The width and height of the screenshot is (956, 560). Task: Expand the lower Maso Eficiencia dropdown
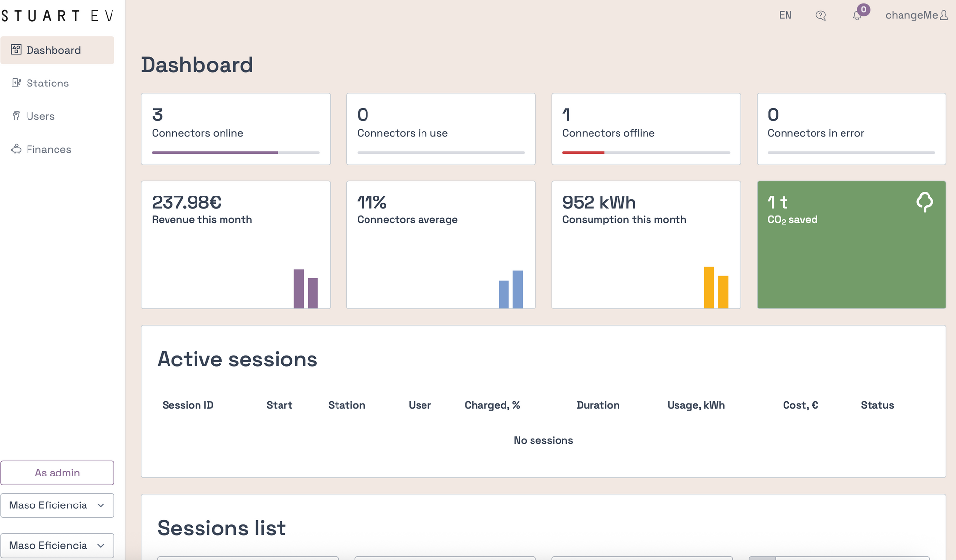pyautogui.click(x=57, y=546)
